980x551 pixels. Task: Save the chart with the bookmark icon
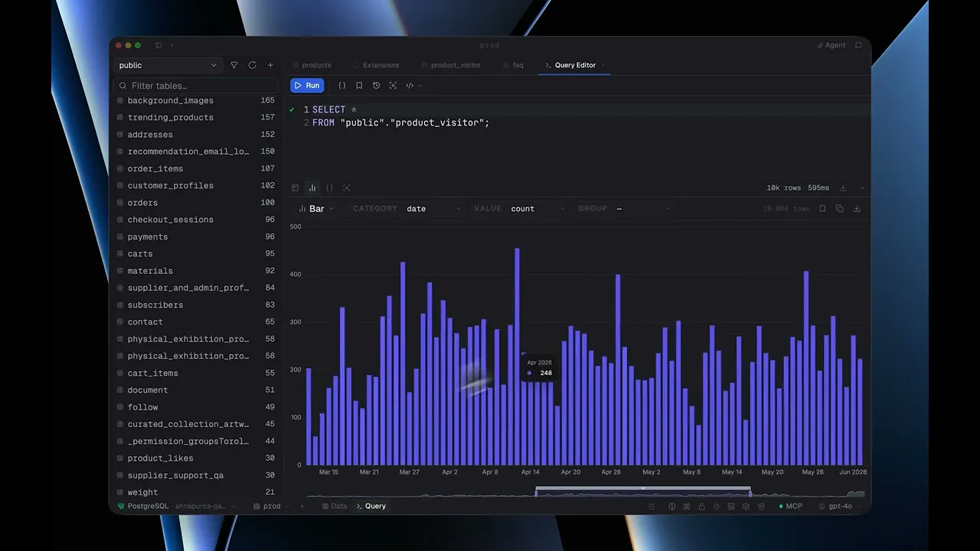pyautogui.click(x=822, y=208)
